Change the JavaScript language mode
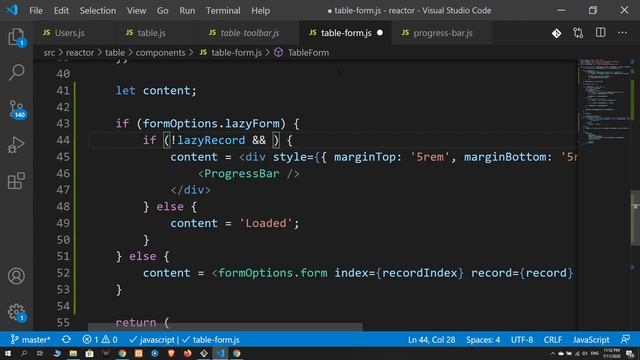Image resolution: width=640 pixels, height=360 pixels. click(x=591, y=340)
